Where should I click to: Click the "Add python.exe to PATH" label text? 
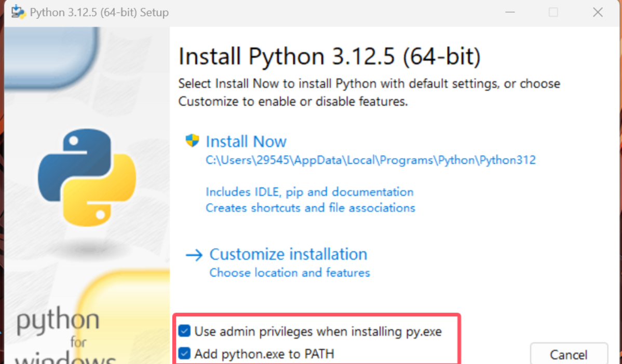(264, 355)
